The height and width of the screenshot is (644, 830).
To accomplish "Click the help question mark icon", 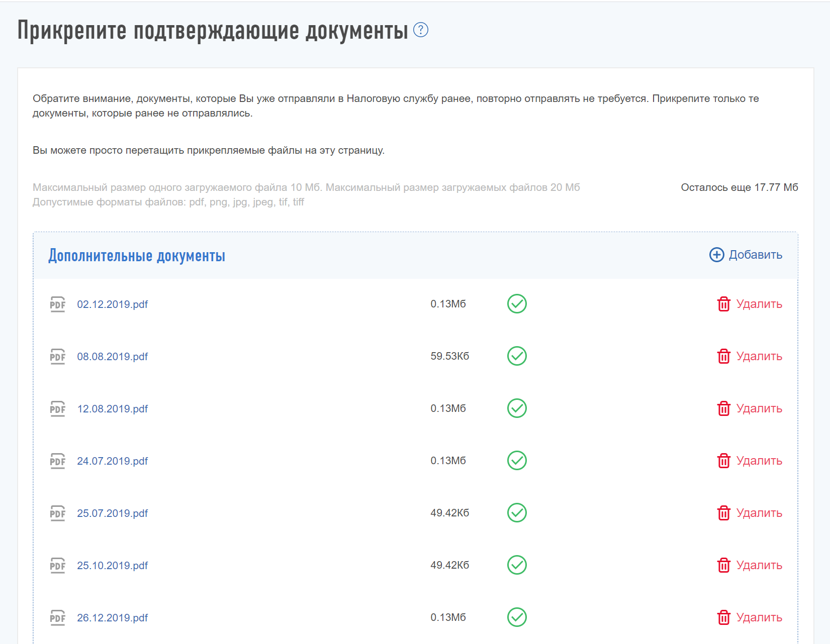I will click(420, 30).
